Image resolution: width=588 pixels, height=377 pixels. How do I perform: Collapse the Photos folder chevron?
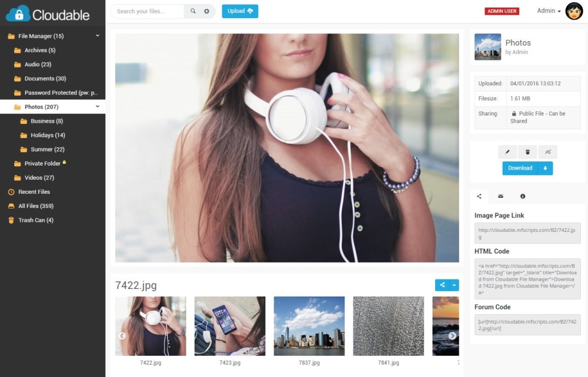(x=98, y=106)
